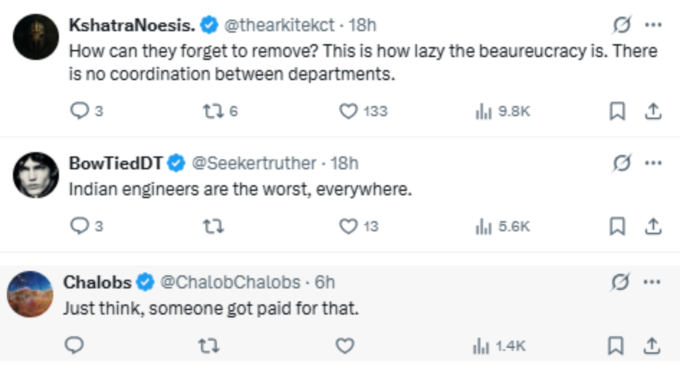The height and width of the screenshot is (383, 680).
Task: Open @Seekertruther profile handle
Action: tap(254, 164)
